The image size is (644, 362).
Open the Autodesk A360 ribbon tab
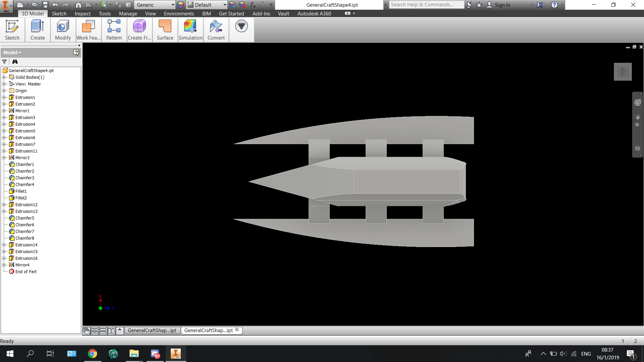314,13
